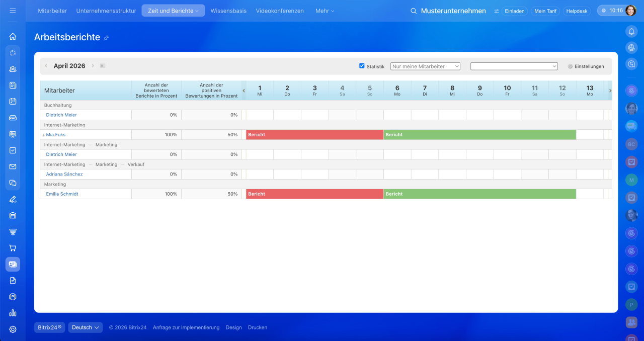This screenshot has width=644, height=341.
Task: Open the Mehr menu
Action: click(325, 11)
